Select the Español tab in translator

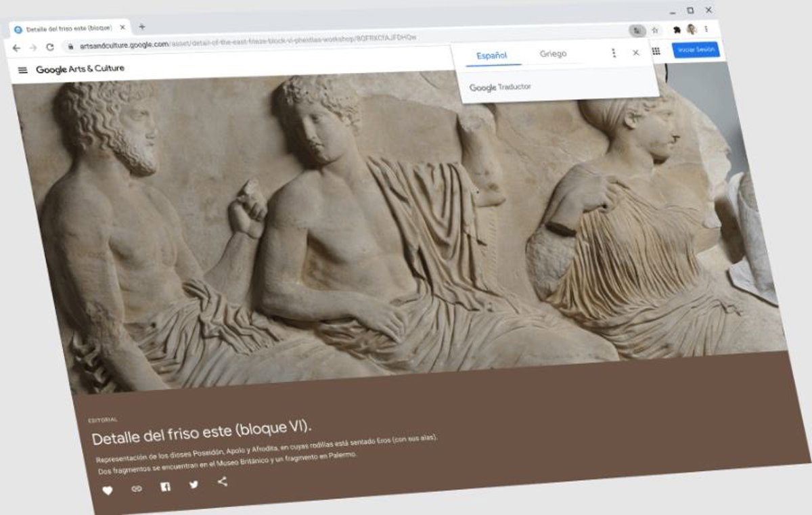pyautogui.click(x=492, y=56)
